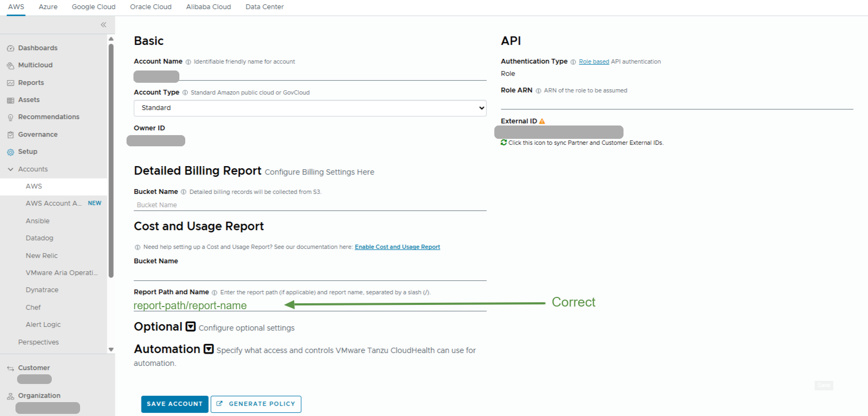Screen dimensions: 868x416
Task: Click the Governance sidebar icon
Action: coord(10,135)
